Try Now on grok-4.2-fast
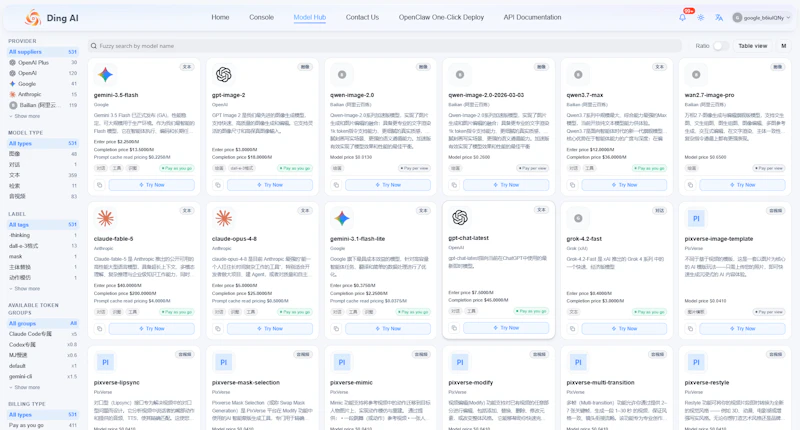 pos(624,328)
